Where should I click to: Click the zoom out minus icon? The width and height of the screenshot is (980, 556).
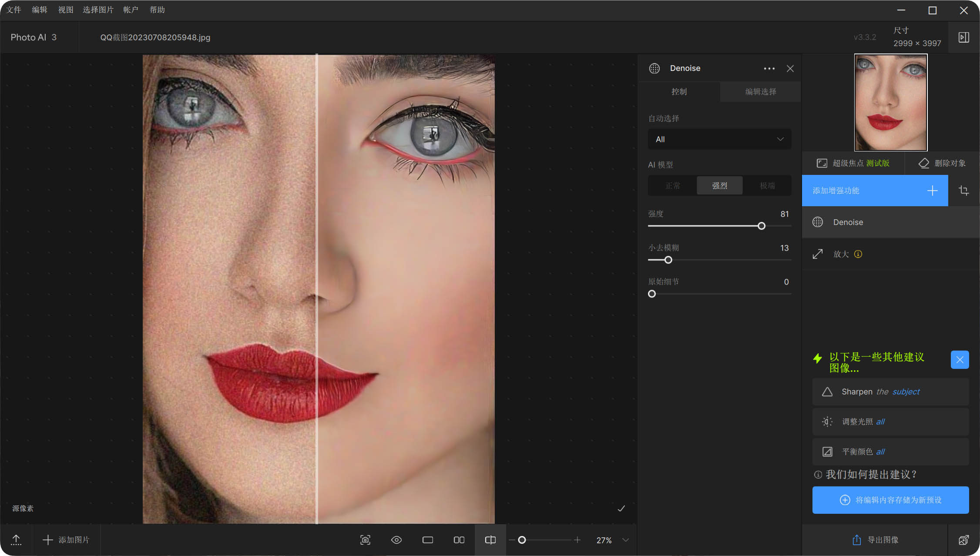pyautogui.click(x=512, y=540)
